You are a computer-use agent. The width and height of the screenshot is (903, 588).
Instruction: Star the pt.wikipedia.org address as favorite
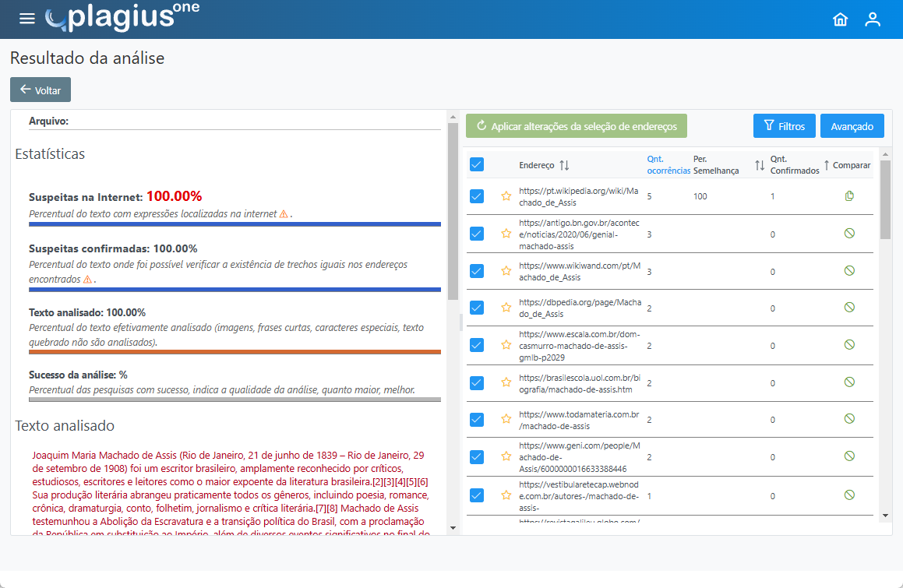click(506, 196)
